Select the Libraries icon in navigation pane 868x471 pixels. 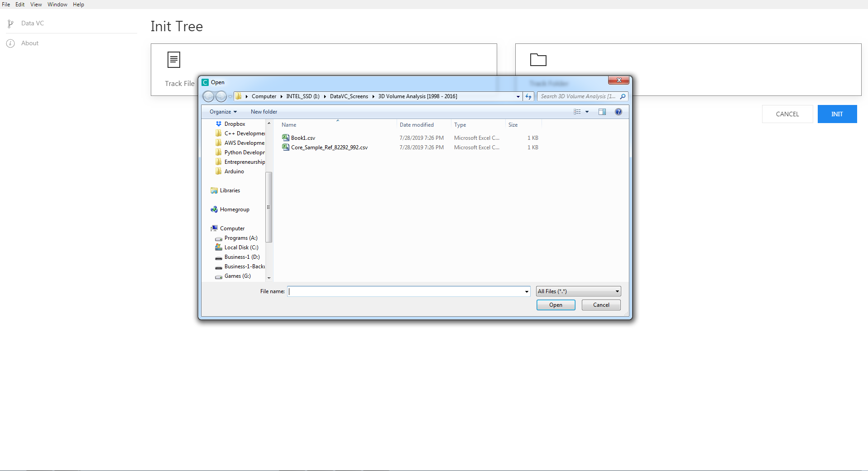(x=214, y=190)
